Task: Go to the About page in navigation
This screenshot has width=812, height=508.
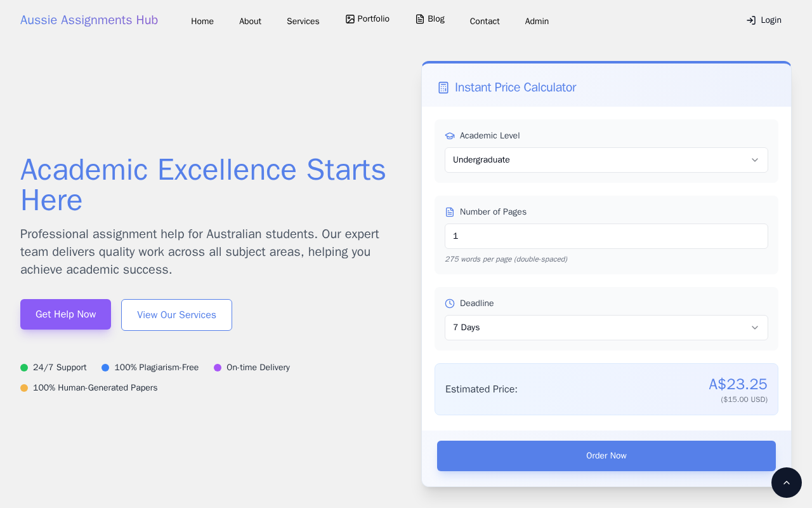Action: 250,21
